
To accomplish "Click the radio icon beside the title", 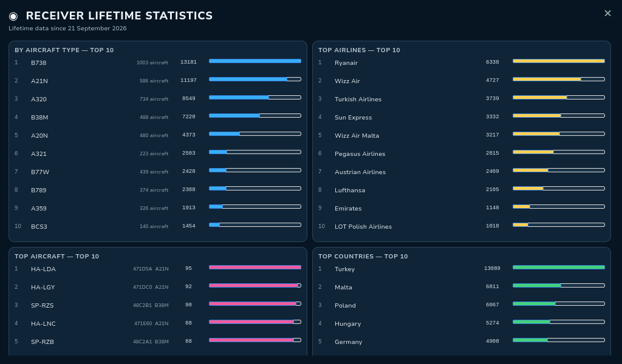I will click(x=13, y=16).
